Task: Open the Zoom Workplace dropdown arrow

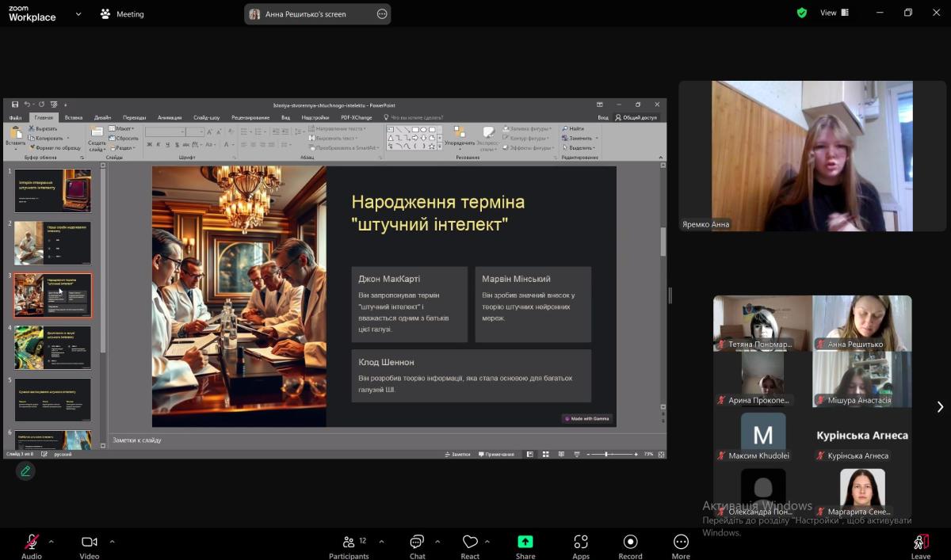Action: pos(78,14)
